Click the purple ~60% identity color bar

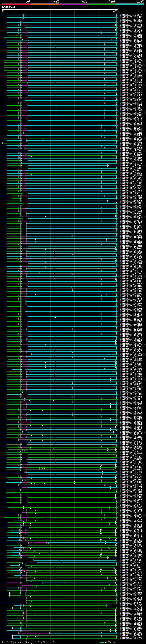point(73,4)
